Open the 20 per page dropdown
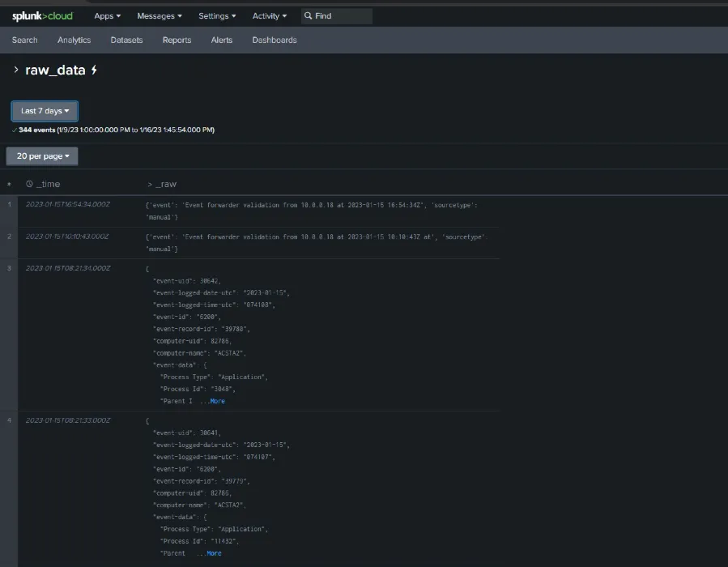Image resolution: width=728 pixels, height=567 pixels. pos(42,156)
